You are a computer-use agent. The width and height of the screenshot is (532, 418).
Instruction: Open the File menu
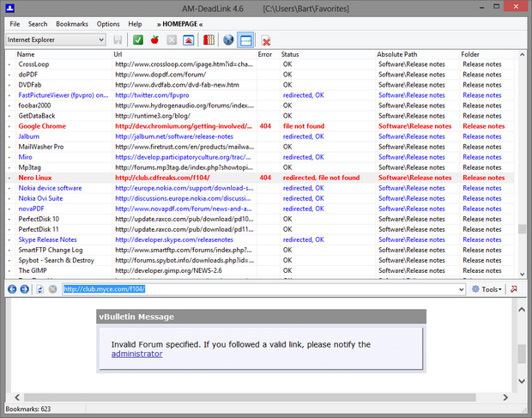tap(15, 24)
